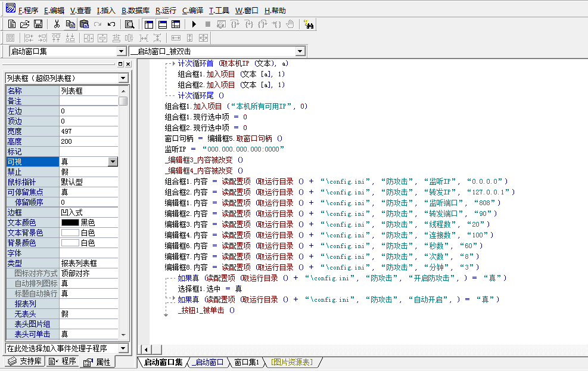Switch to the 窗口集1 editor tab
The image size is (588, 371).
[247, 362]
